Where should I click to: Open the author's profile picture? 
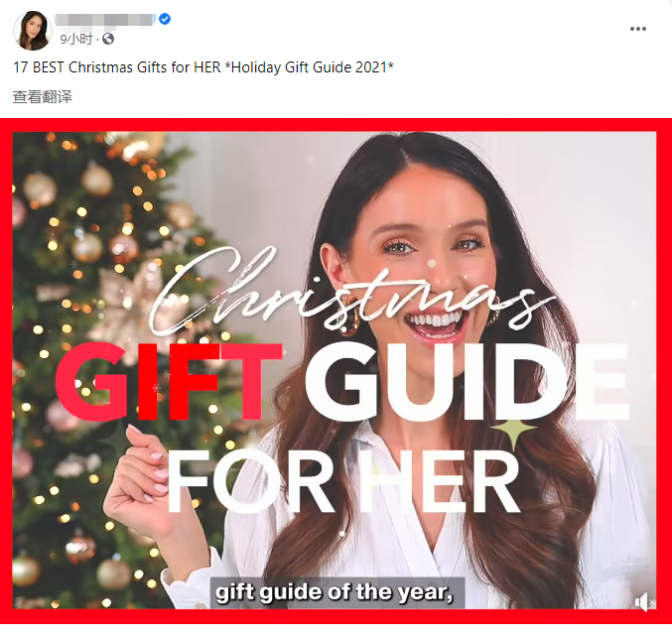(x=33, y=31)
